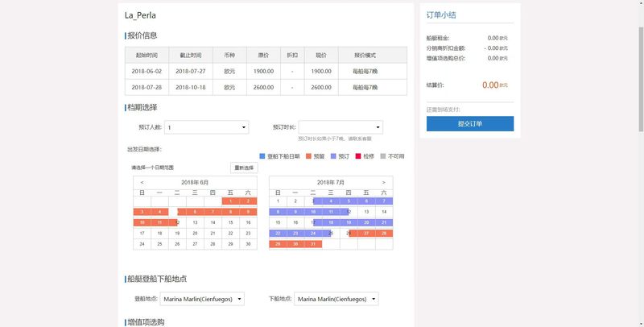Viewport: 644px width, 327px height.
Task: Click the purple 预订 legend swatch
Action: point(333,156)
